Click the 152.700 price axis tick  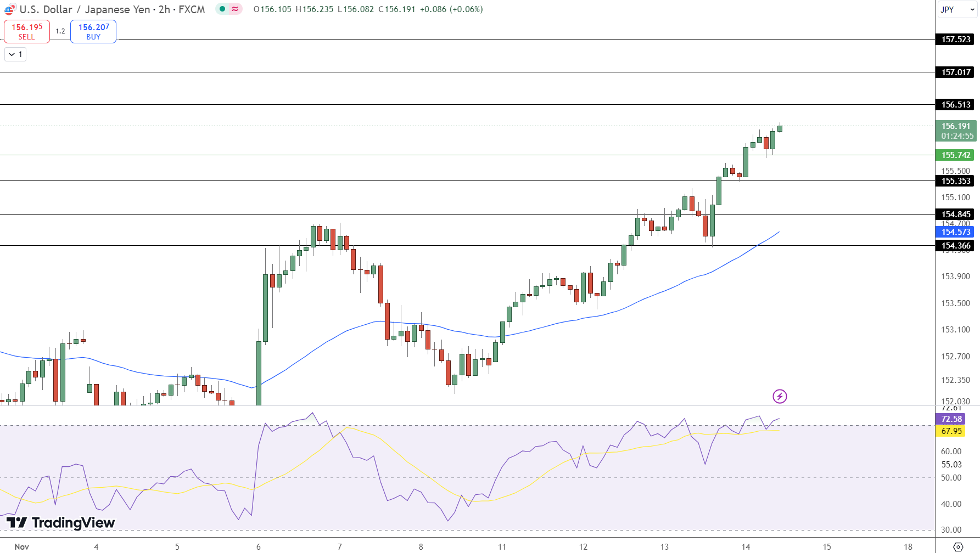(955, 357)
